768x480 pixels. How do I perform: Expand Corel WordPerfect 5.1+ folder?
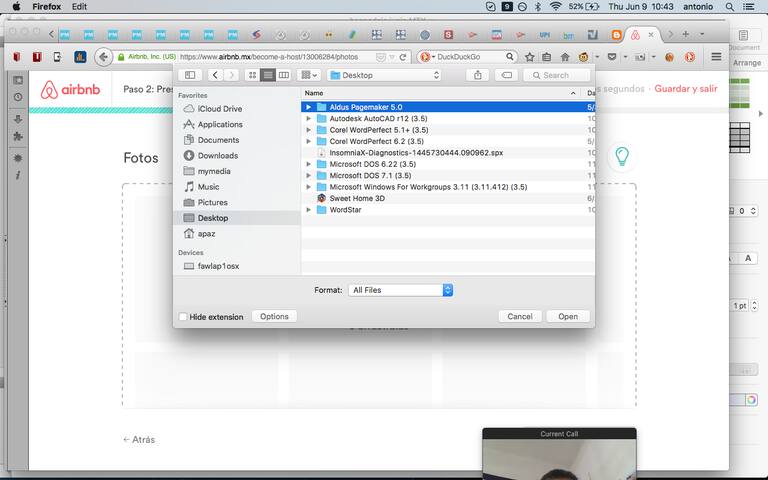point(309,130)
